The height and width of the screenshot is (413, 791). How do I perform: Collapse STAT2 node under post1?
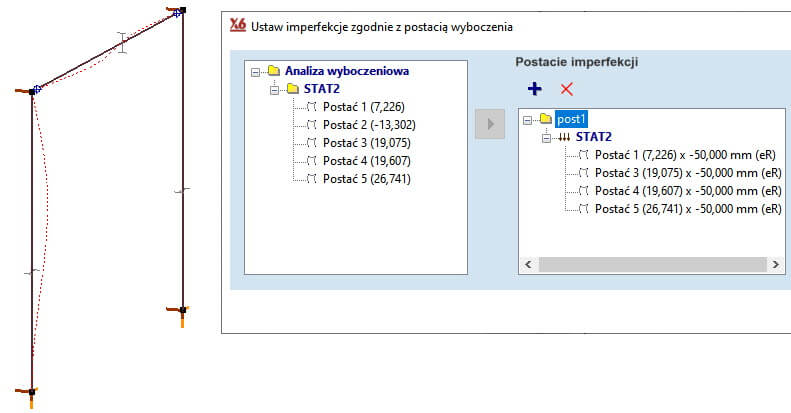coord(546,137)
